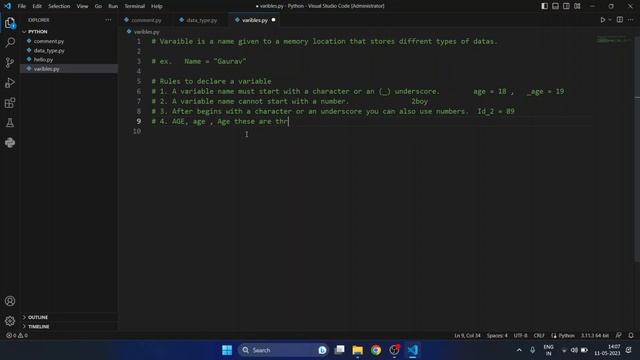The height and width of the screenshot is (360, 640).
Task: Open the Run and Debug view
Action: [x=10, y=82]
